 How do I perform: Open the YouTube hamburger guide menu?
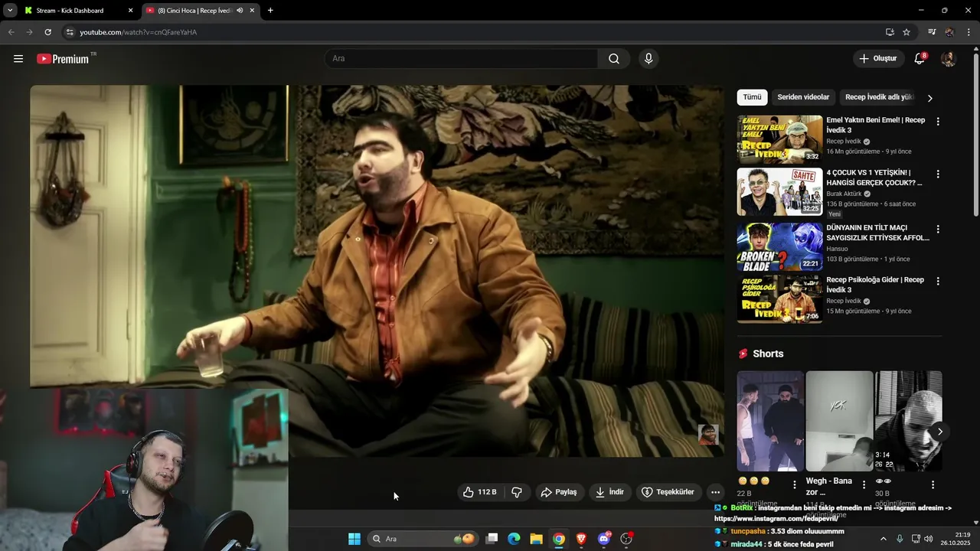18,59
